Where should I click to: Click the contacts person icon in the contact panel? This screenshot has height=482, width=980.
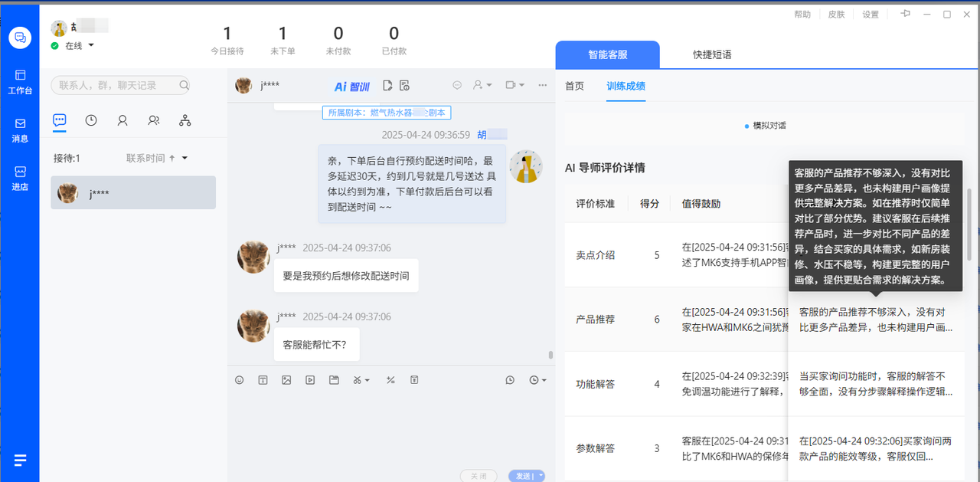(122, 120)
